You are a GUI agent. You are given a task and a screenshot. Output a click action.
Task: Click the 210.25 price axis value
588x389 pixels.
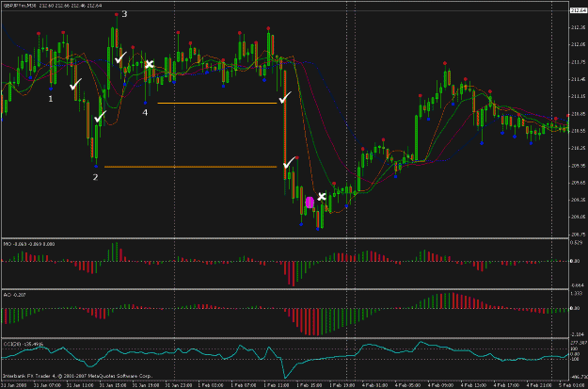click(579, 148)
